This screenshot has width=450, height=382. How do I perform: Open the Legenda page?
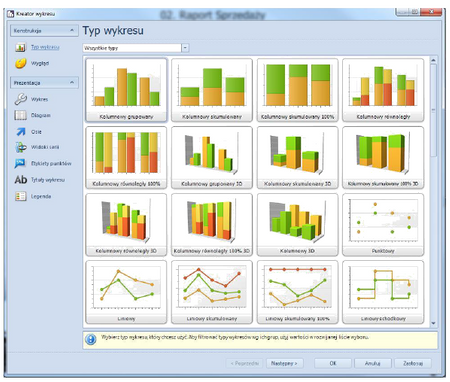(41, 196)
